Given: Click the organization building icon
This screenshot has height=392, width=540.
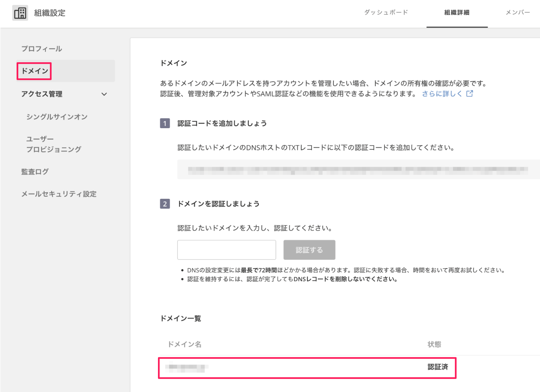Looking at the screenshot, I should (x=20, y=13).
